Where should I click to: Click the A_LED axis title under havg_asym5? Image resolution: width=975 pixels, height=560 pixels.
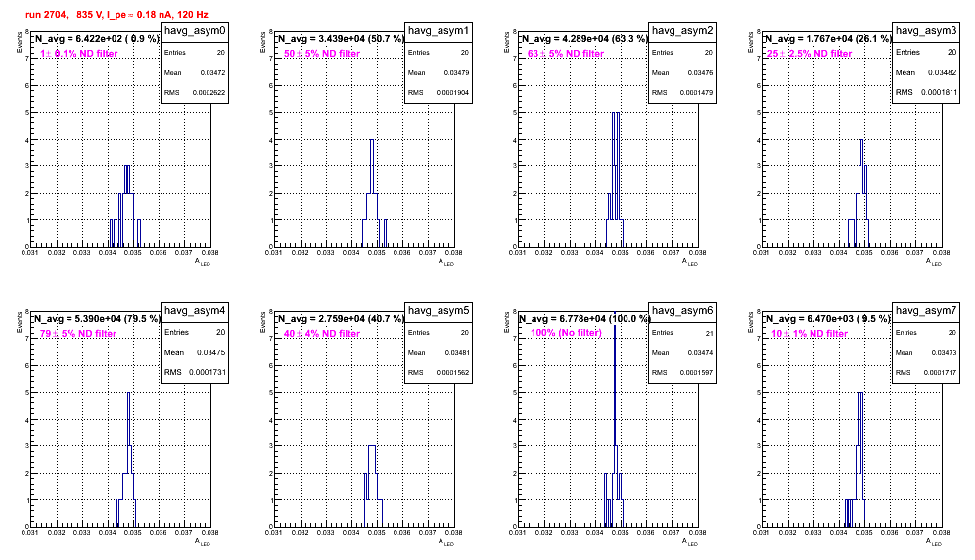446,542
